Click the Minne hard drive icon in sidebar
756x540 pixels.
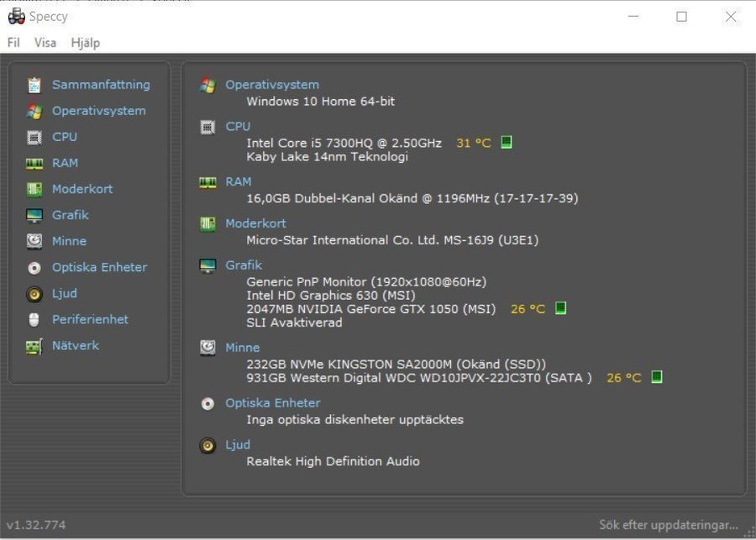(x=34, y=241)
